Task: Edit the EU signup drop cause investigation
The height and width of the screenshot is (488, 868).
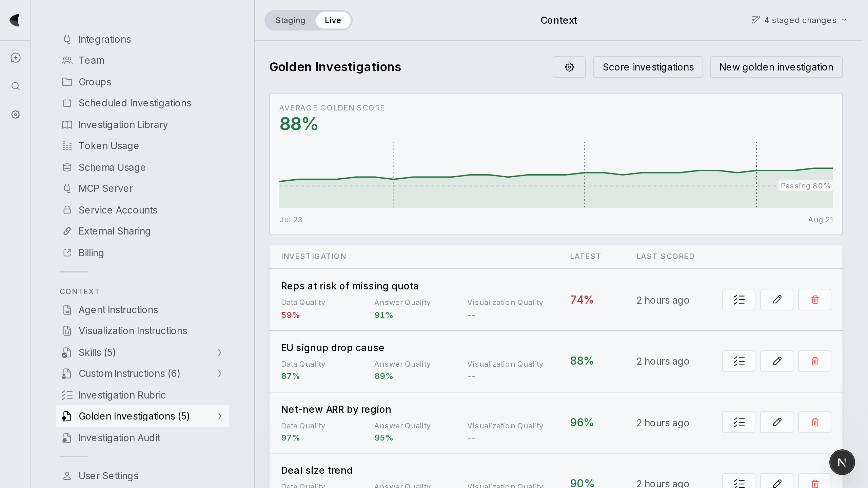Action: coord(777,361)
